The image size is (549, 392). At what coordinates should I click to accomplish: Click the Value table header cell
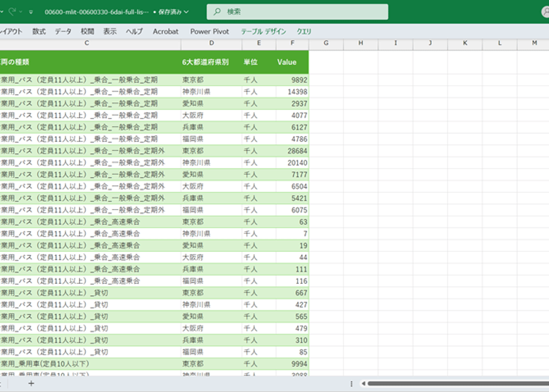[292, 62]
